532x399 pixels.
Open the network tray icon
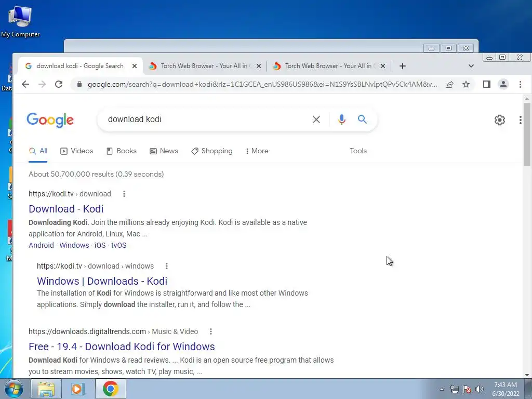(x=454, y=389)
